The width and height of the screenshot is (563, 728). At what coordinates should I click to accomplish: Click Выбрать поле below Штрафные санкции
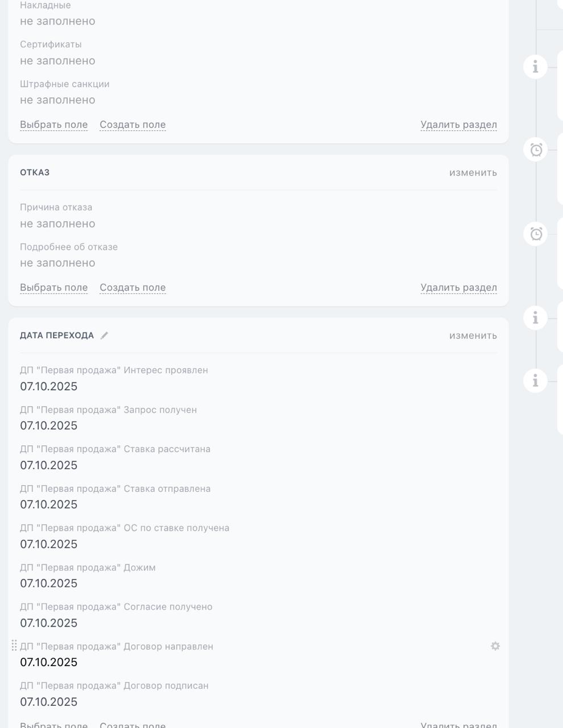tap(53, 125)
